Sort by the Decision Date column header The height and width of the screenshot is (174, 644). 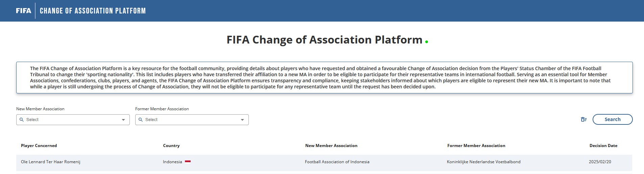click(x=603, y=146)
